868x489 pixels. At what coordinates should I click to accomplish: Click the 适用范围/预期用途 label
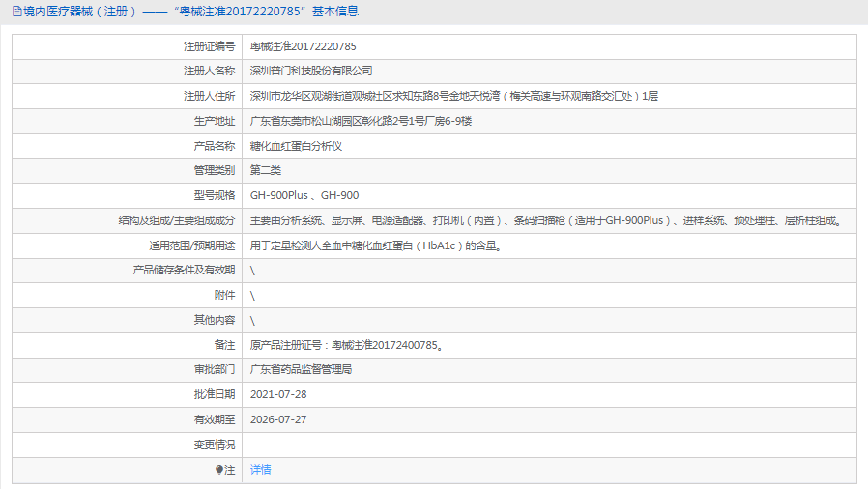pos(192,245)
